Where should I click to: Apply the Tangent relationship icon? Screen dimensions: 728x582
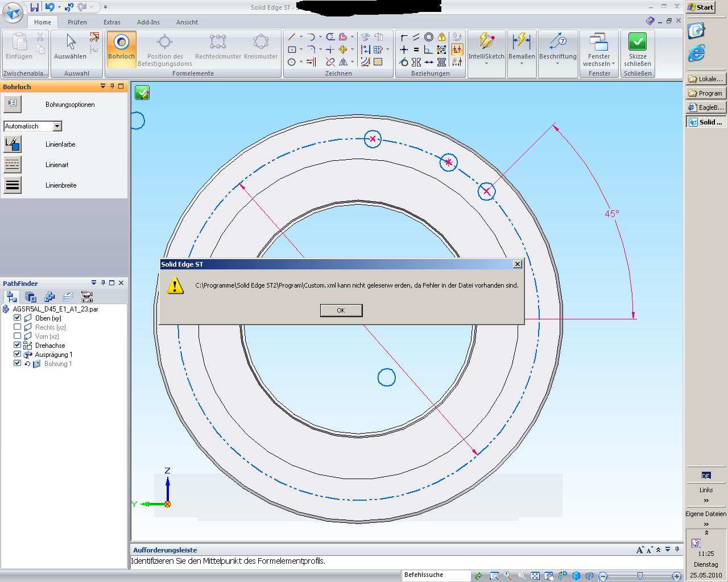(x=404, y=62)
